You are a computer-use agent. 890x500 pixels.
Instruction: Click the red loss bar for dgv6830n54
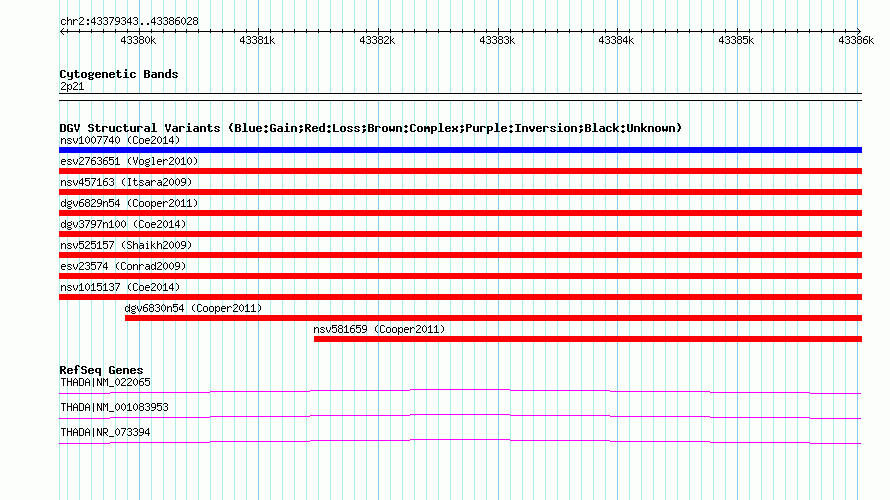tap(493, 318)
